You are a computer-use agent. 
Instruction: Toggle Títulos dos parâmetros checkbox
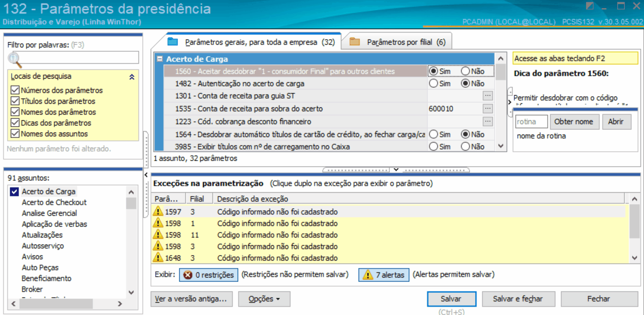coord(14,101)
